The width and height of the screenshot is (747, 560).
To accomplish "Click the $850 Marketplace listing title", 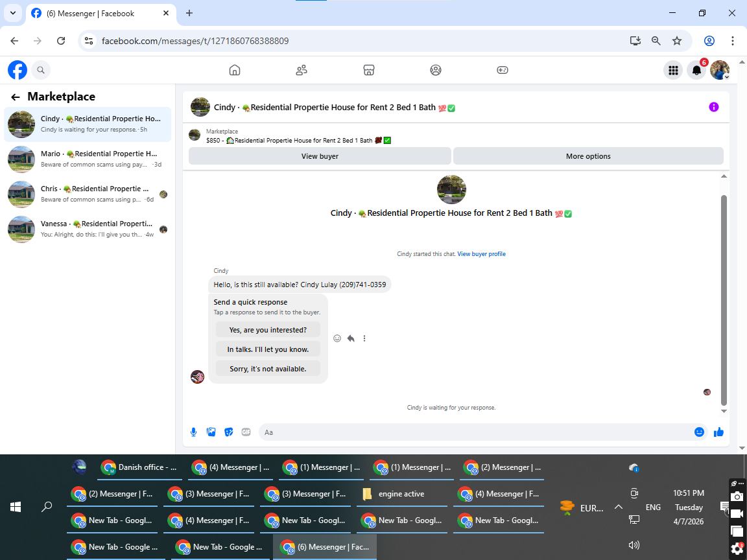I will pyautogui.click(x=299, y=141).
